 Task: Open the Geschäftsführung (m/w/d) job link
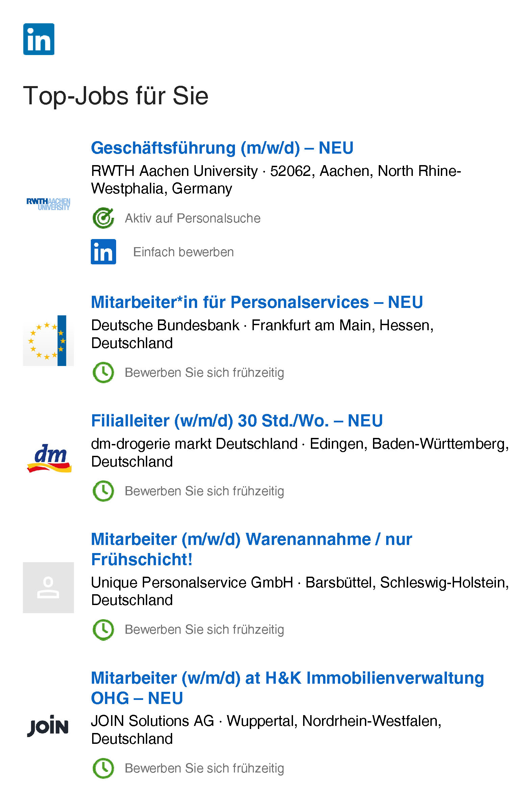(x=222, y=148)
